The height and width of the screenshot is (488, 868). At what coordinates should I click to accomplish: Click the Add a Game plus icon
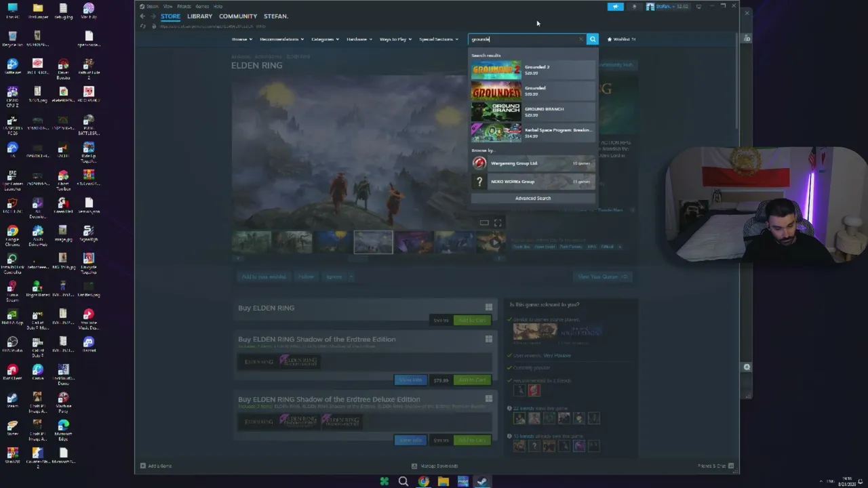click(x=143, y=466)
